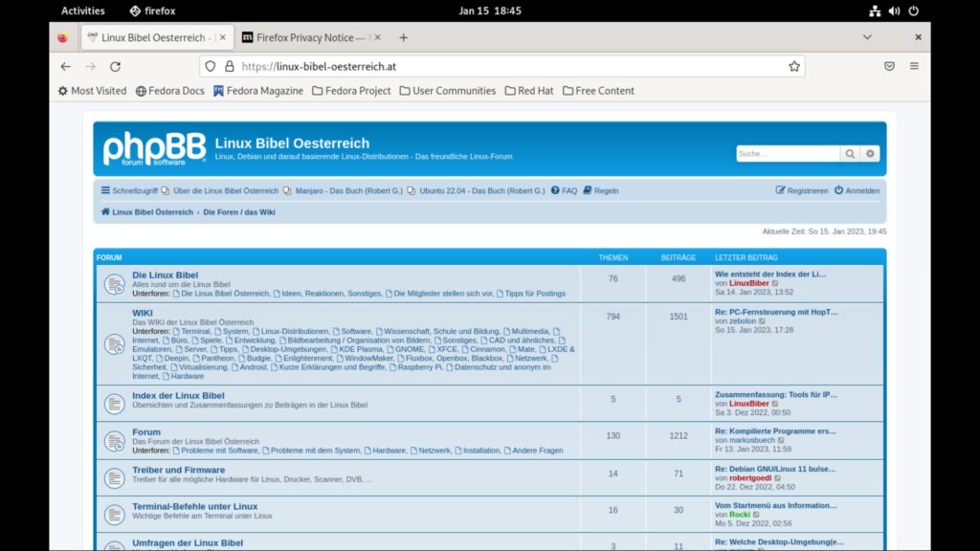
Task: Open the User Communities bookmarks folder
Action: tap(448, 91)
